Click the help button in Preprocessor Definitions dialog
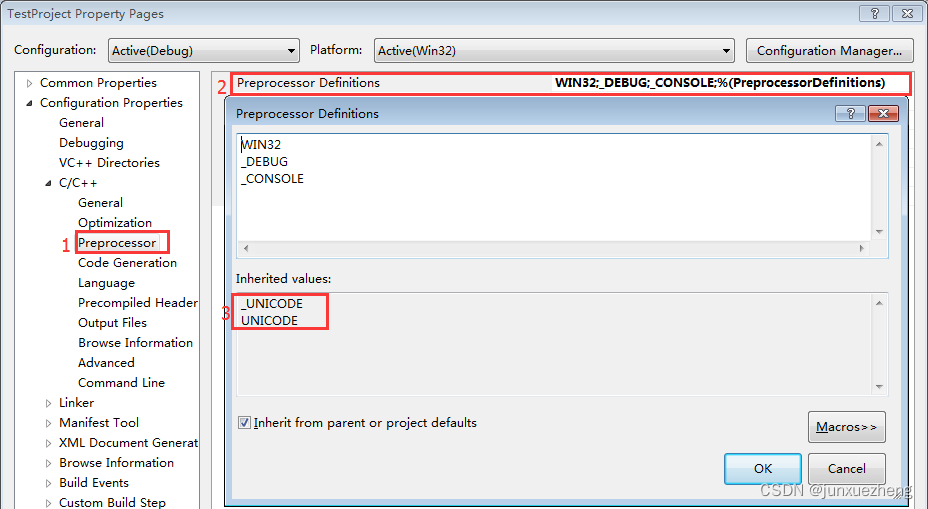This screenshot has width=928, height=509. (x=850, y=114)
